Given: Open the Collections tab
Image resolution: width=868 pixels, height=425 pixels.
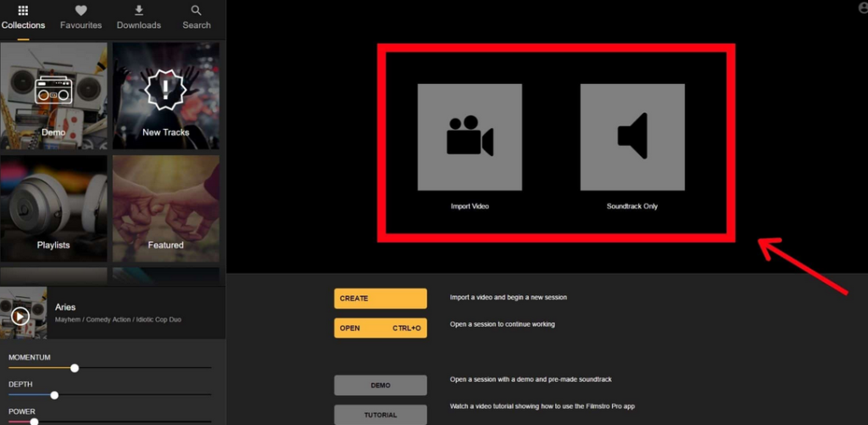Looking at the screenshot, I should point(23,18).
